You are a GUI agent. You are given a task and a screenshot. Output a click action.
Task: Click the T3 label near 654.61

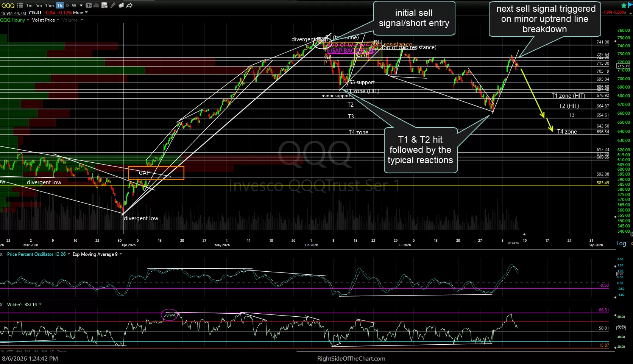coord(572,115)
